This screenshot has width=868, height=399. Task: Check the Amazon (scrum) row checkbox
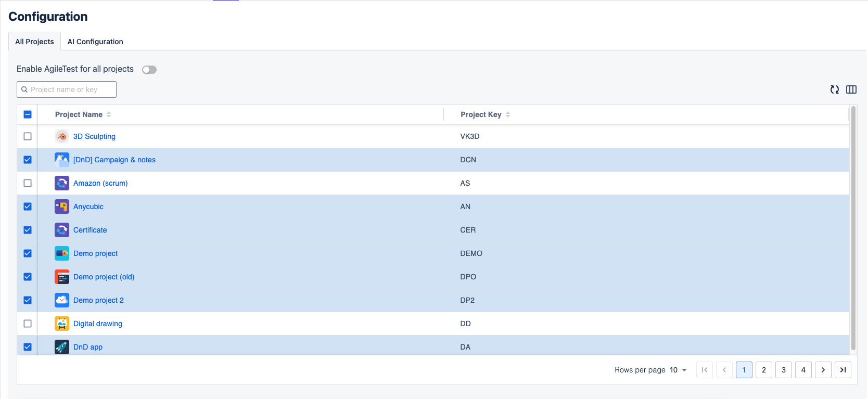[x=28, y=183]
